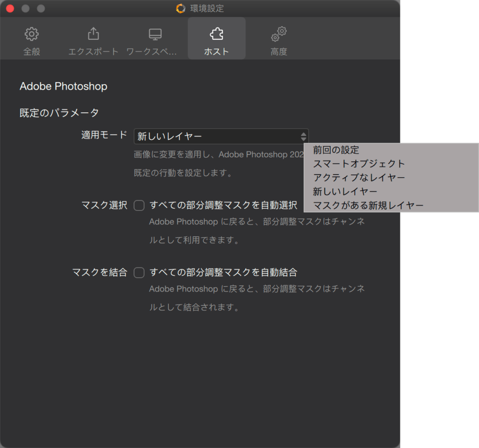The image size is (479, 448).
Task: Click the app logo icon beside 環境設定
Action: point(181,8)
